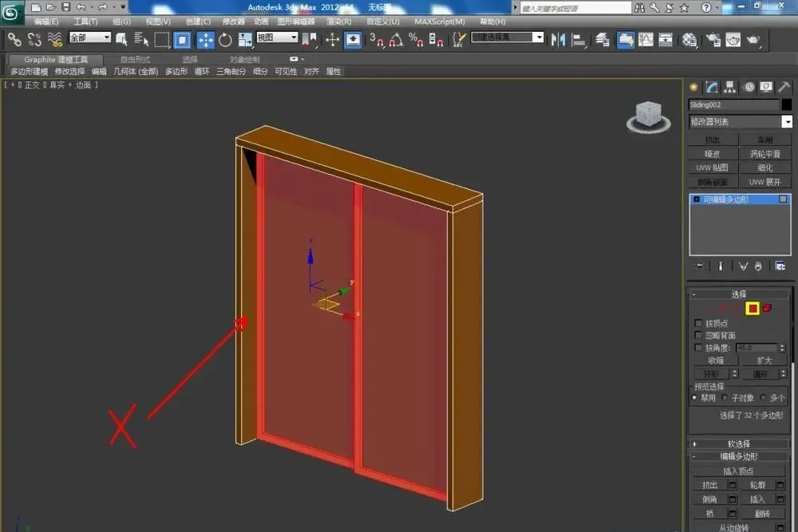Open the Curve Editor
798x532 pixels.
[646, 39]
